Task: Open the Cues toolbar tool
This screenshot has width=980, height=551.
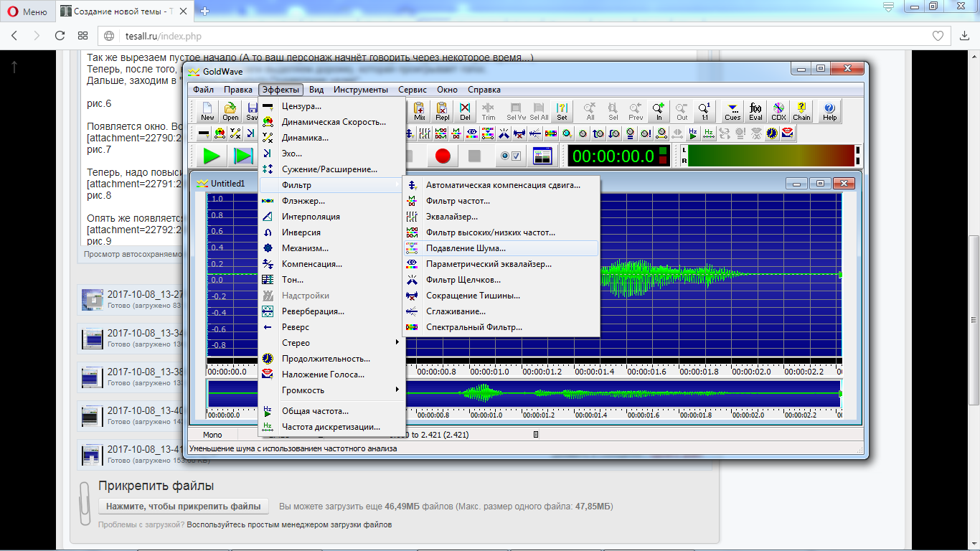Action: [x=732, y=111]
